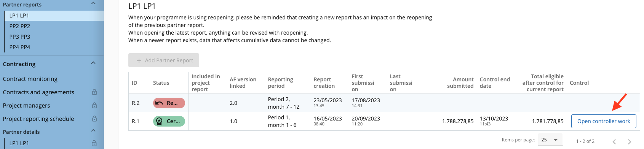This screenshot has height=149, width=644.
Task: Click Add Partner Report button
Action: point(164,60)
